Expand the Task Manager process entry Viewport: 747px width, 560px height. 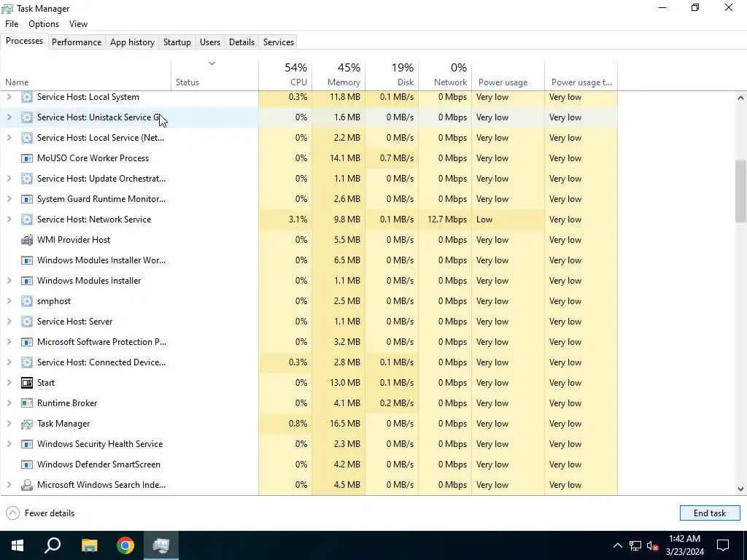click(x=9, y=424)
